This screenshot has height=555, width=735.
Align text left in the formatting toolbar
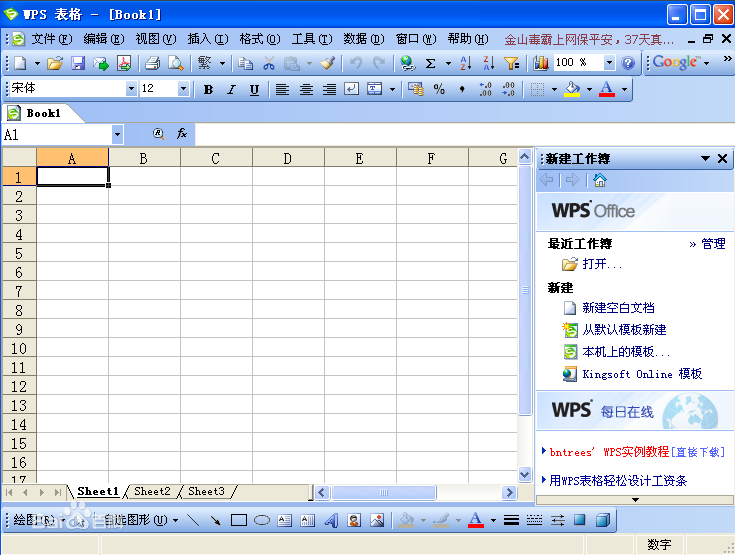pyautogui.click(x=282, y=89)
